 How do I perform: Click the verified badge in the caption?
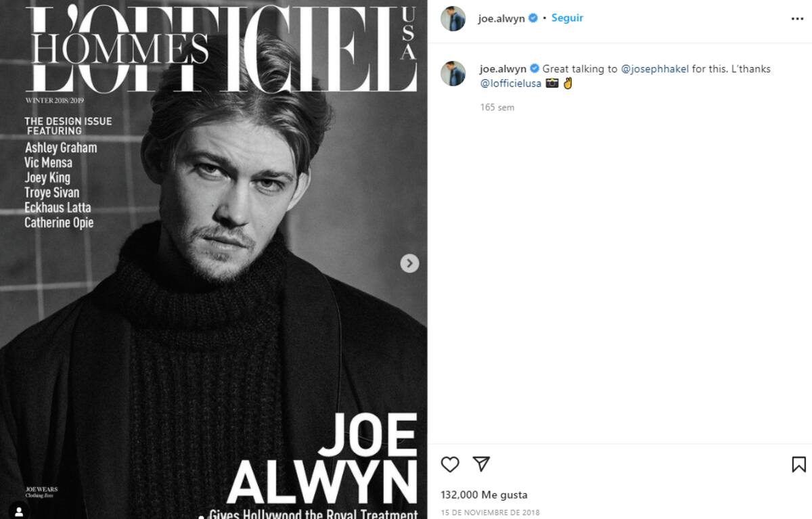coord(535,69)
